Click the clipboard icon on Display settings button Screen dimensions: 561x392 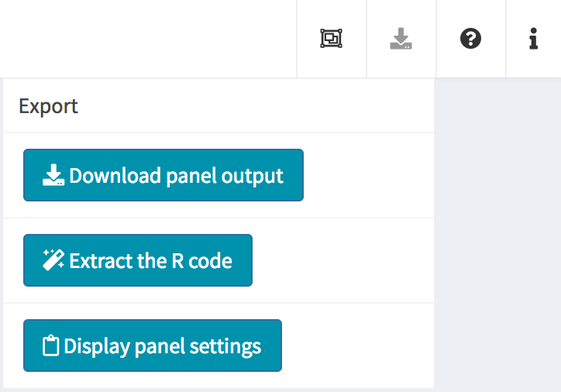(51, 346)
